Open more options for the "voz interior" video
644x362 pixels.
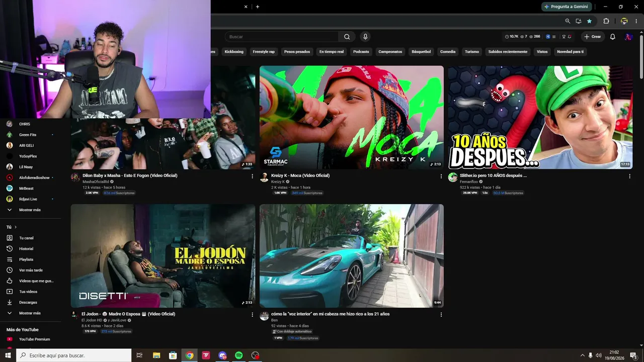[x=441, y=314]
